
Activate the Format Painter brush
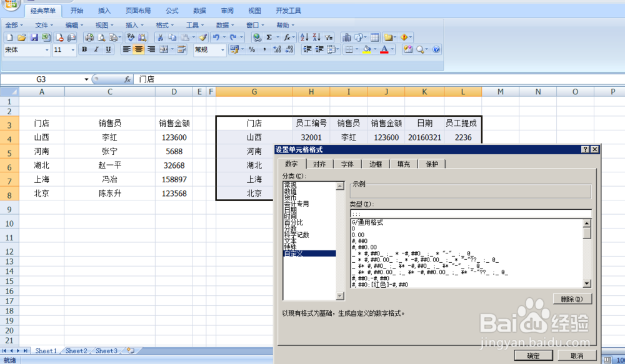[x=203, y=37]
